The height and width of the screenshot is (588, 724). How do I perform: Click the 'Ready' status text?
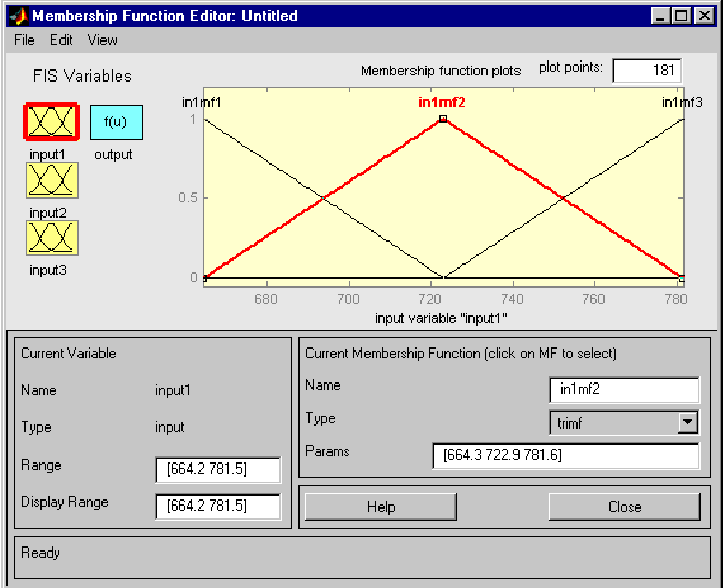(x=40, y=553)
